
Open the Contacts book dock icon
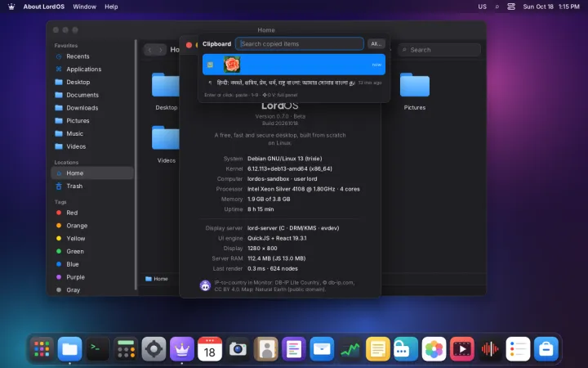click(266, 349)
